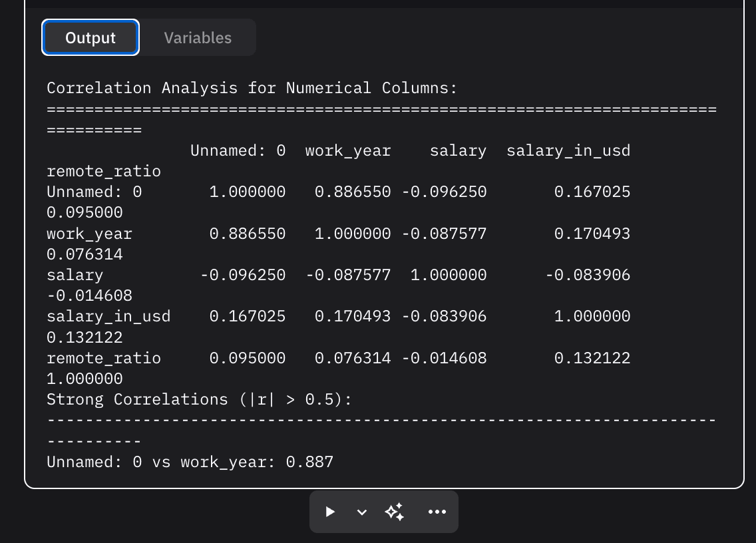Click the salary column header
Viewport: 756px width, 543px height.
[458, 151]
